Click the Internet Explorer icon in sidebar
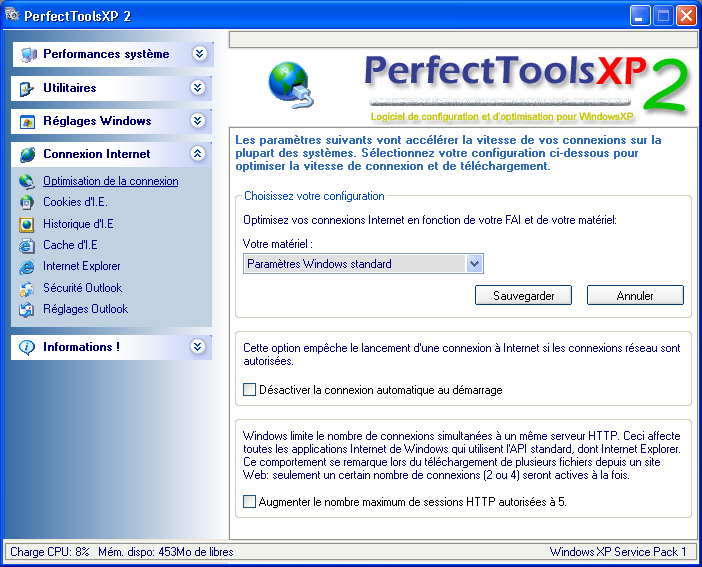This screenshot has width=702, height=567. 26,267
